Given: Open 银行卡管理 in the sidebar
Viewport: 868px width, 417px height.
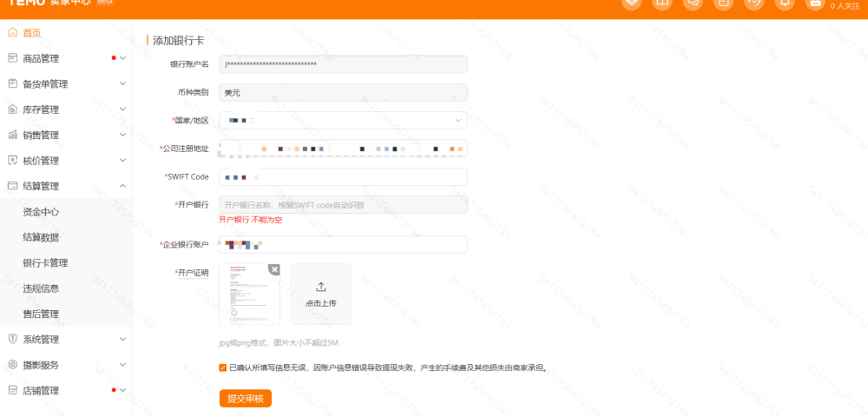Looking at the screenshot, I should (x=45, y=262).
